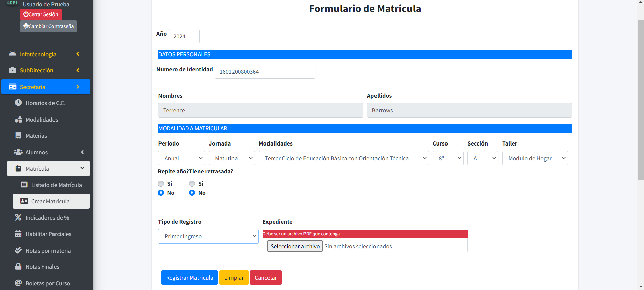Click the receipt icon beside Materias

coord(18,135)
